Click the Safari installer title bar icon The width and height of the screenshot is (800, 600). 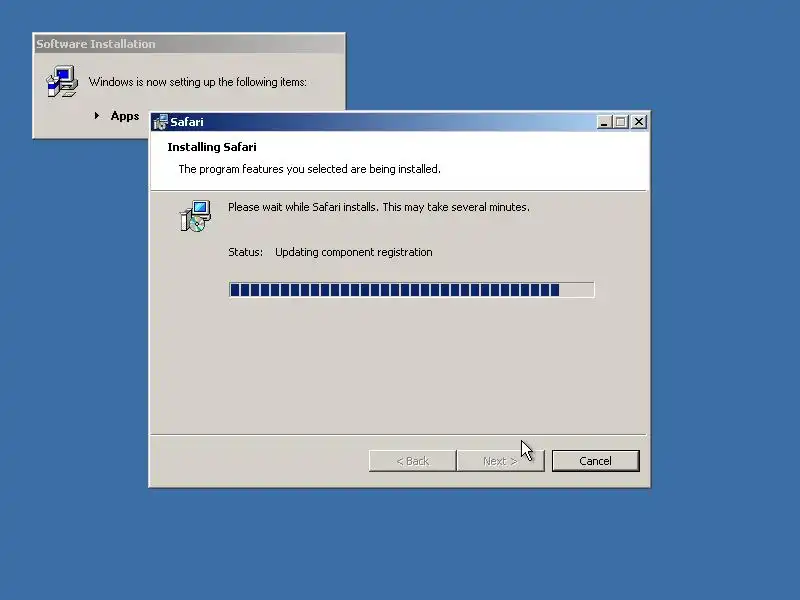point(161,122)
